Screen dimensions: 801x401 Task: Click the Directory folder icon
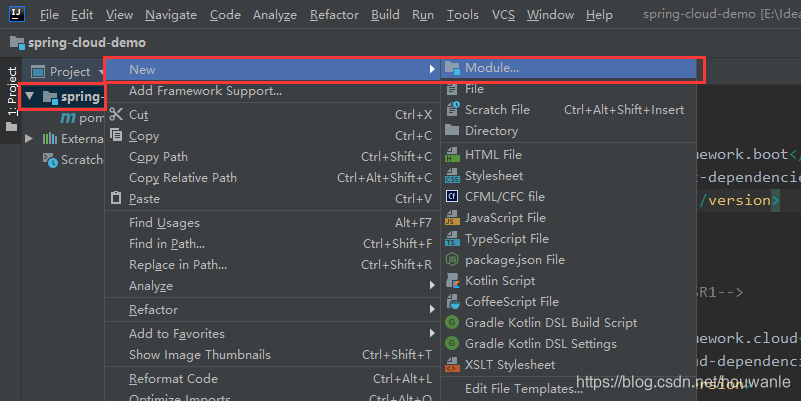tap(452, 130)
